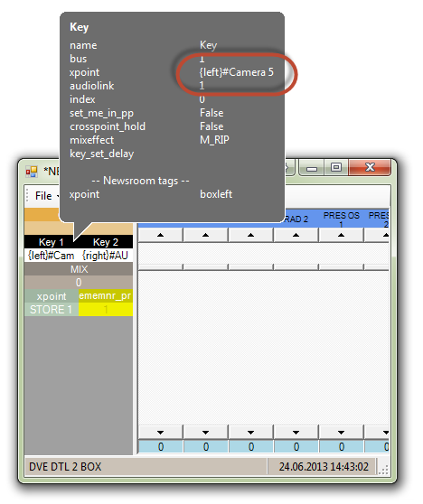Select the PRES OS 1 column header
This screenshot has width=423, height=504.
[341, 219]
